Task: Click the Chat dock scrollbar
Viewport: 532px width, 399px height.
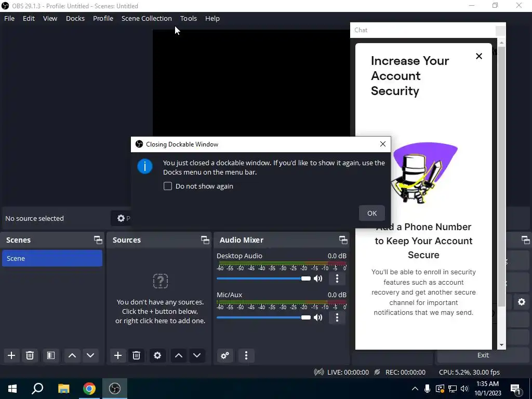Action: click(501, 177)
